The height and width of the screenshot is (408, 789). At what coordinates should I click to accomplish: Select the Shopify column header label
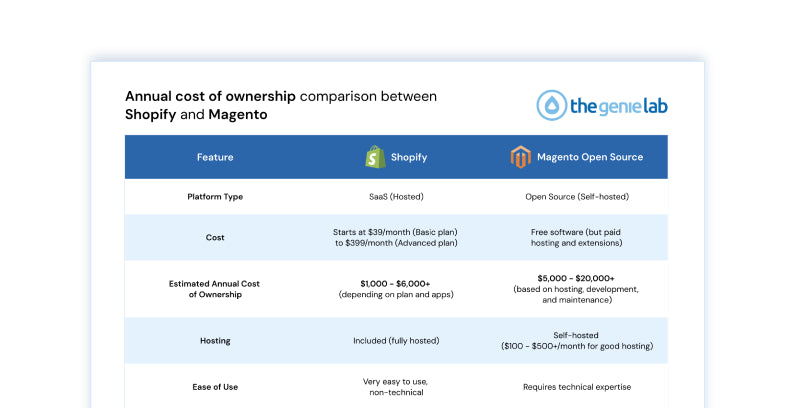tap(408, 157)
